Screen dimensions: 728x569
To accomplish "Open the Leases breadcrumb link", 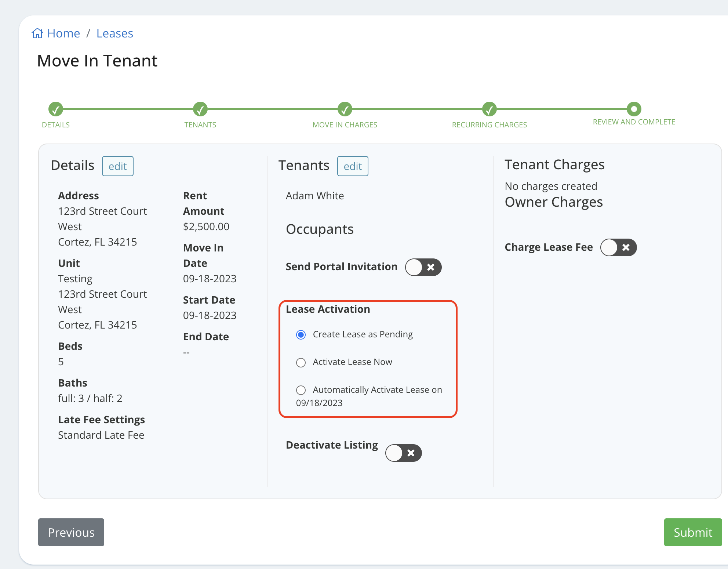I will (115, 33).
